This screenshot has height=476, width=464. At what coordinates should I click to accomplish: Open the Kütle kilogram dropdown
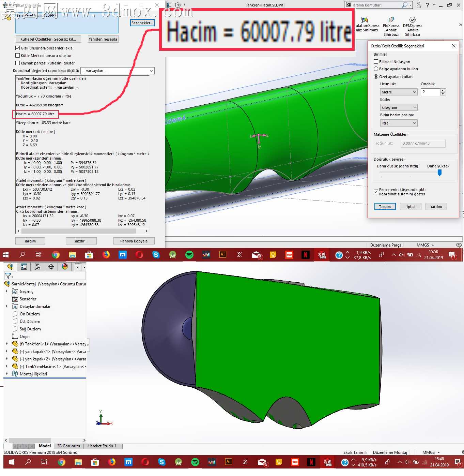399,107
